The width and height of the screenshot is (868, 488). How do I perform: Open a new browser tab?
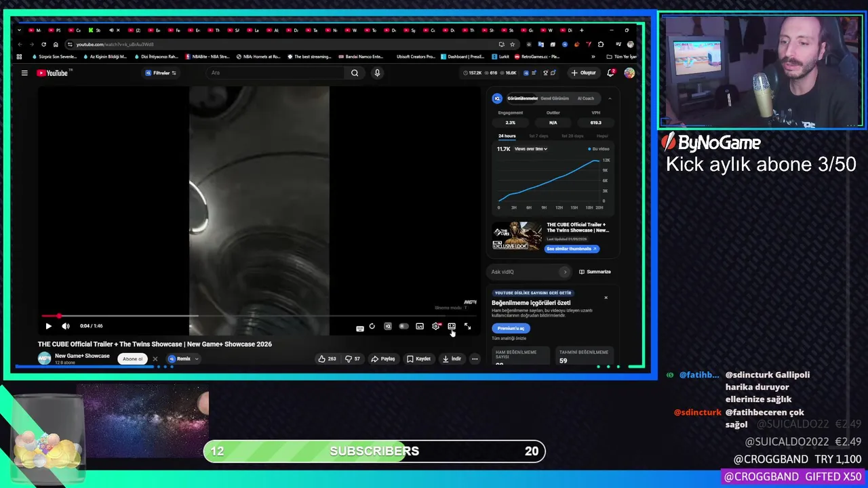(580, 30)
